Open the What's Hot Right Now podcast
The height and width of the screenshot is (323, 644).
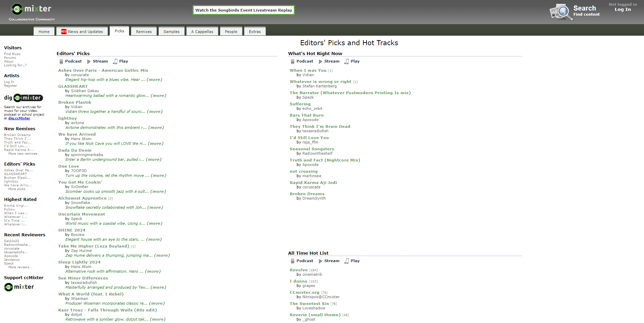coord(305,61)
